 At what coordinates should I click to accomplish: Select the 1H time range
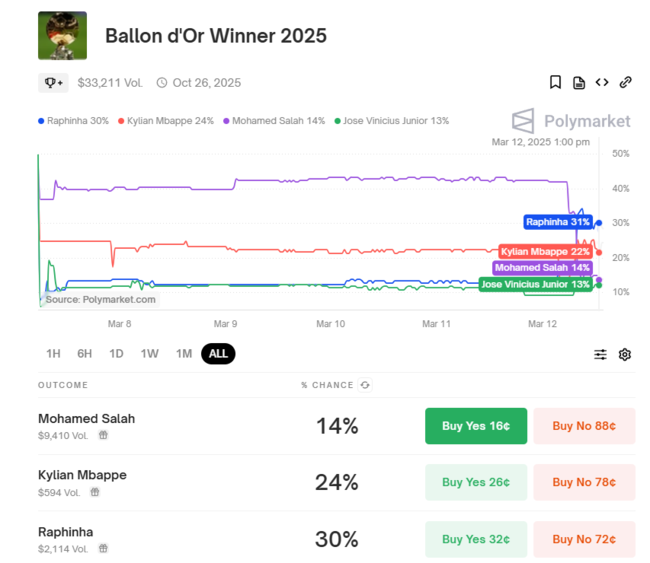(54, 354)
